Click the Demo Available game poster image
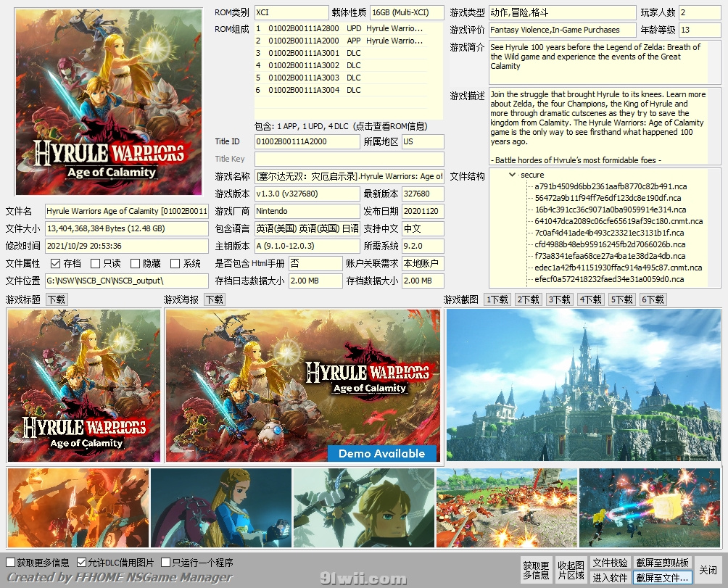This screenshot has height=588, width=728. (302, 385)
